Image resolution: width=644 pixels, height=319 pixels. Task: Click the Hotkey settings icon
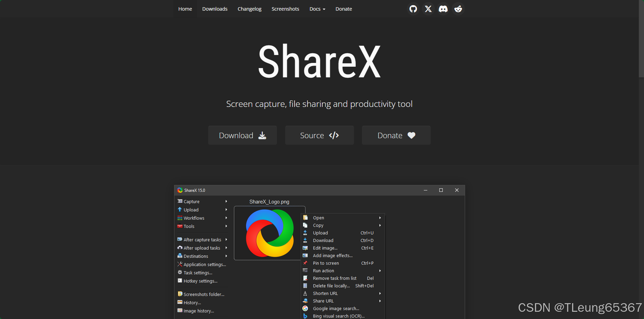[x=180, y=280]
